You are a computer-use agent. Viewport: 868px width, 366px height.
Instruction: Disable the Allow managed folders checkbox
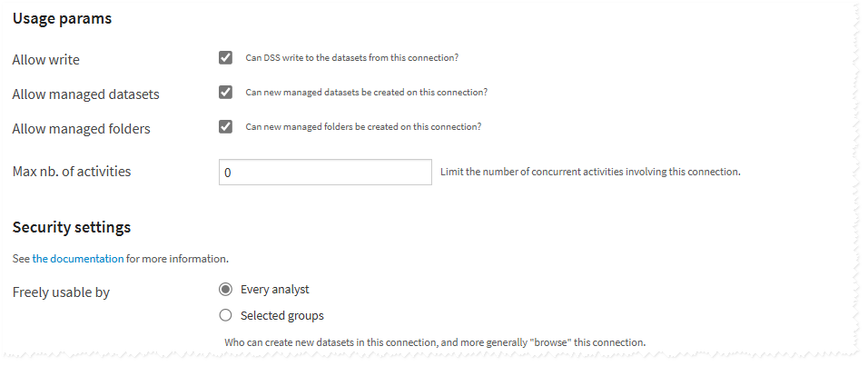point(226,127)
